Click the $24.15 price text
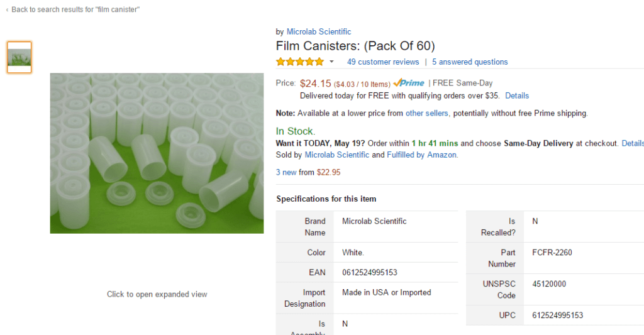The height and width of the screenshot is (335, 644). tap(316, 83)
